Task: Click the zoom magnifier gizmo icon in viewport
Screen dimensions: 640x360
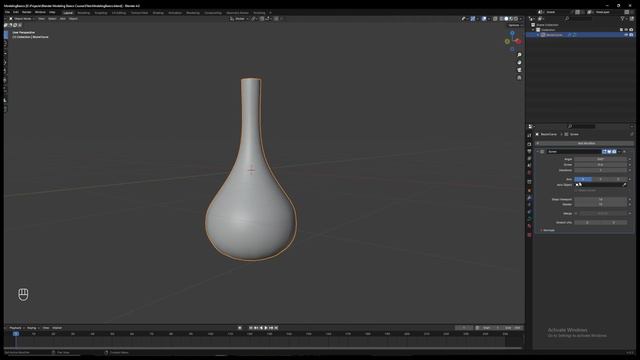Action: [x=519, y=55]
